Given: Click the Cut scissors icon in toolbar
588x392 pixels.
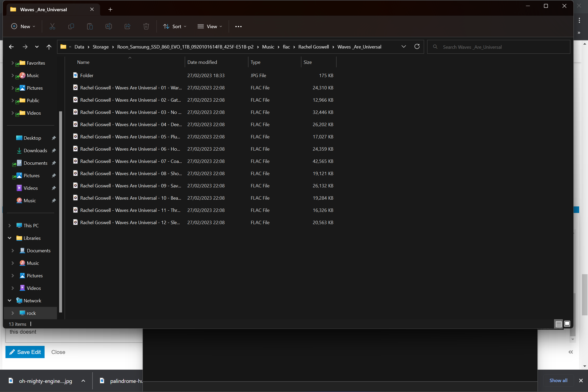Looking at the screenshot, I should click(x=52, y=26).
